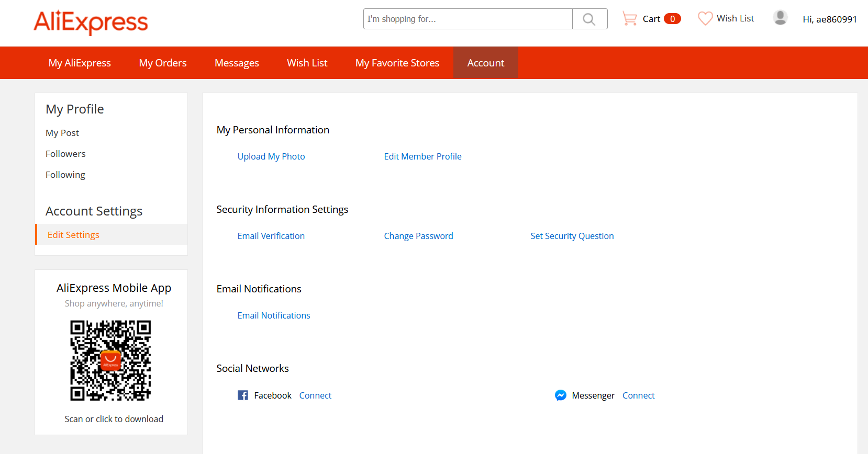Screen dimensions: 868x454
Task: Click "Scan or click to download" text
Action: point(114,419)
